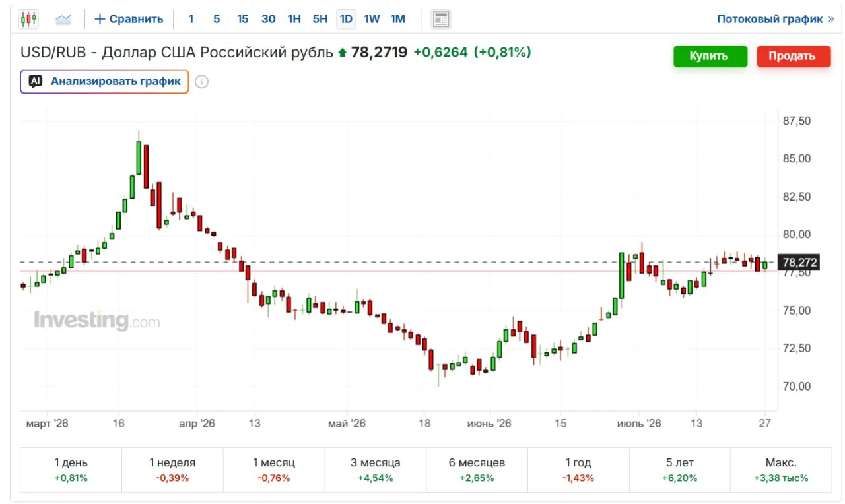Open the info icon beside Анализировать график
The height and width of the screenshot is (504, 845).
pyautogui.click(x=202, y=82)
